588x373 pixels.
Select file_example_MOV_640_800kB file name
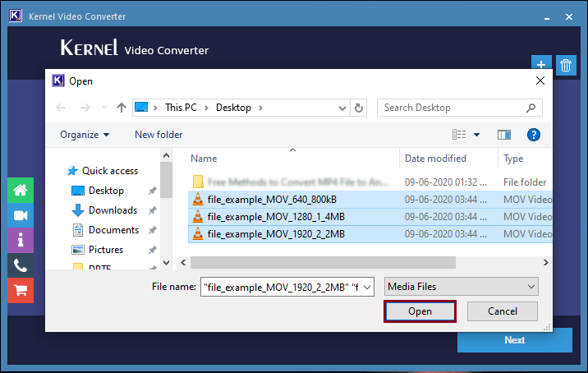pyautogui.click(x=272, y=200)
